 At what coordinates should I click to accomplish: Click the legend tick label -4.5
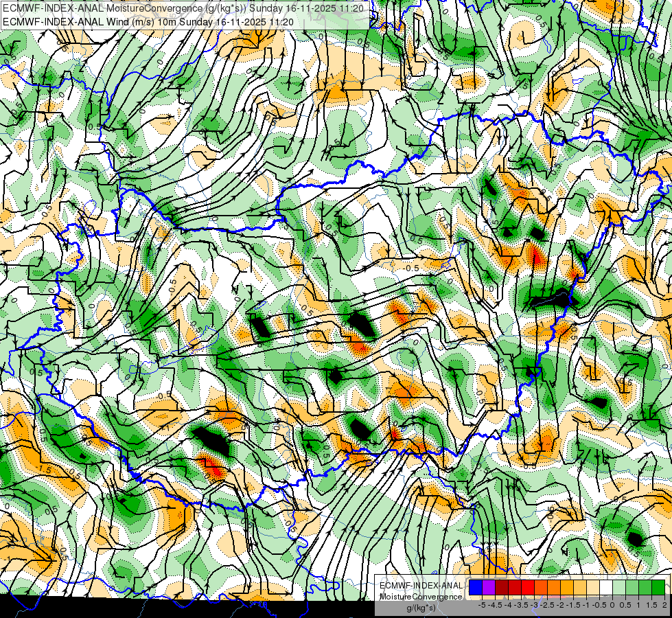495,605
